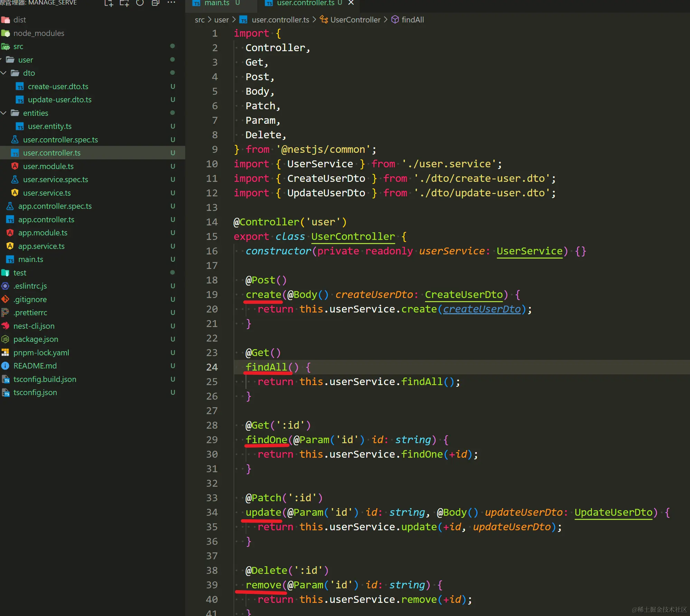690x616 pixels.
Task: Click the tsconfig.build.json file icon
Action: tap(6, 379)
